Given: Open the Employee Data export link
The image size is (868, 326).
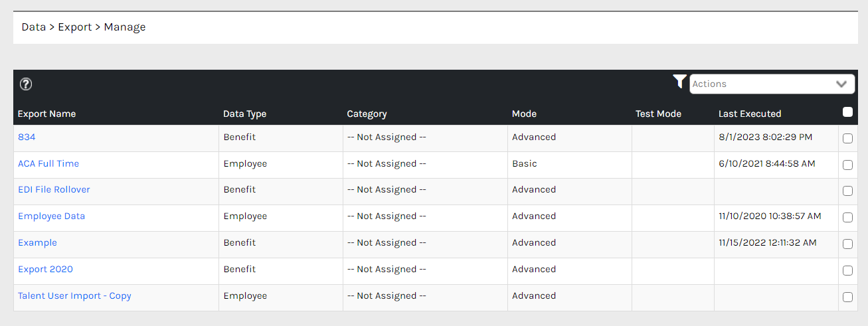Looking at the screenshot, I should 51,216.
